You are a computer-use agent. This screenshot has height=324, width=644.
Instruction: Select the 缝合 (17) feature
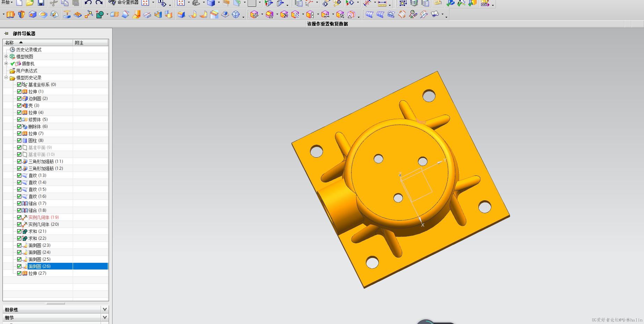37,203
